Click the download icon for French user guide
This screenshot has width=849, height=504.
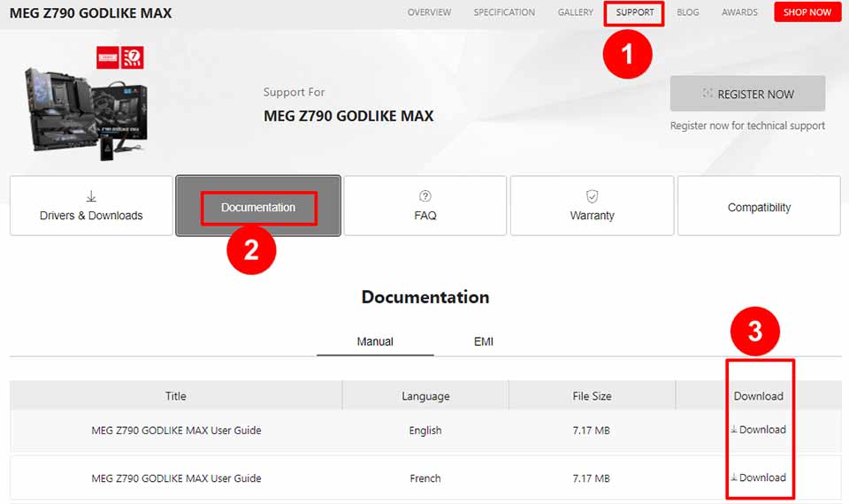734,477
